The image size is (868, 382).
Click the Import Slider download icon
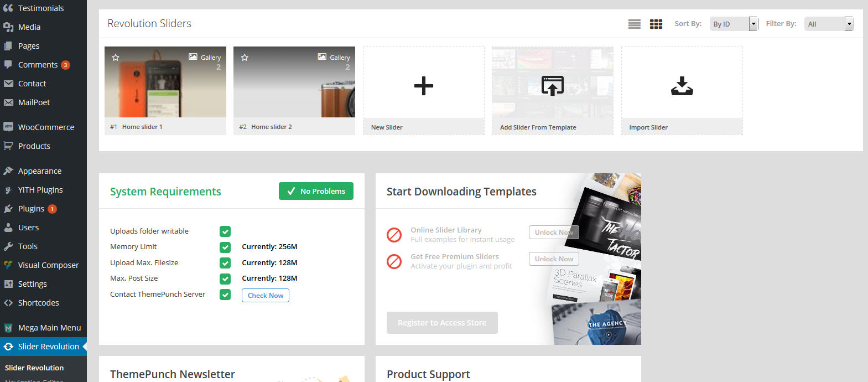(x=682, y=86)
